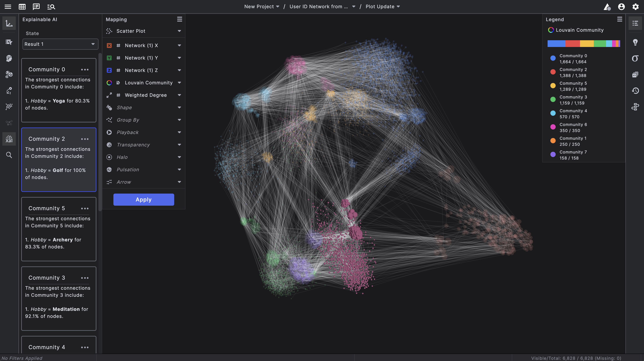Toggle the legend list icon on right
The height and width of the screenshot is (361, 644).
635,23
